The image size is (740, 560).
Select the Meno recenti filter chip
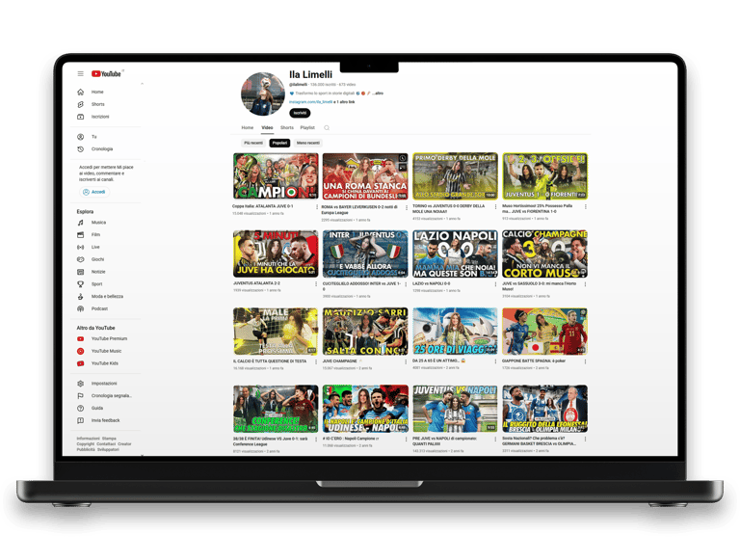coord(308,143)
